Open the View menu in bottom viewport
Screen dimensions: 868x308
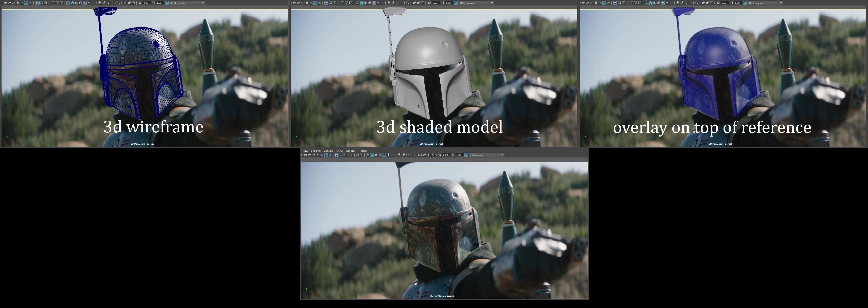(305, 151)
